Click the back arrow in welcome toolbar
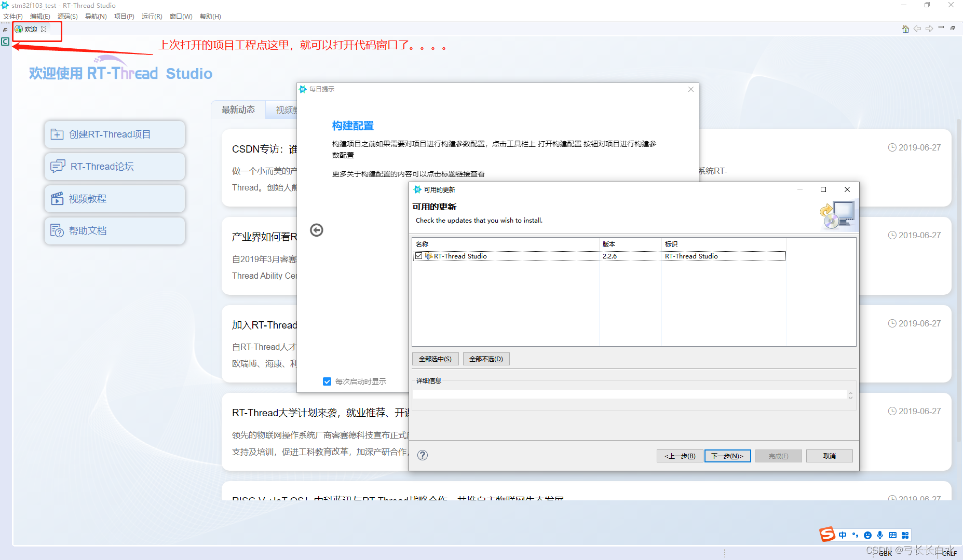 (x=917, y=29)
